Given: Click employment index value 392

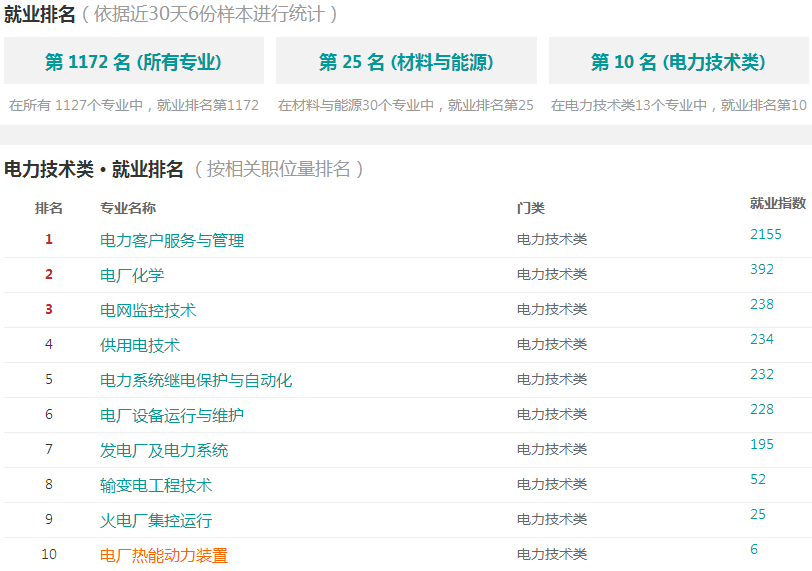Looking at the screenshot, I should [762, 269].
